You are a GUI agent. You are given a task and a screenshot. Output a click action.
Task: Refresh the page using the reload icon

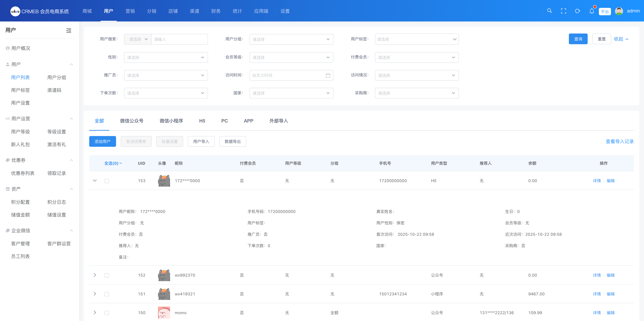pyautogui.click(x=577, y=11)
